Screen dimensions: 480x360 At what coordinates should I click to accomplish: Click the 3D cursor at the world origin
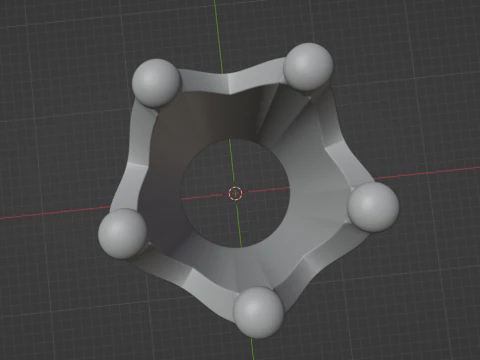click(235, 193)
